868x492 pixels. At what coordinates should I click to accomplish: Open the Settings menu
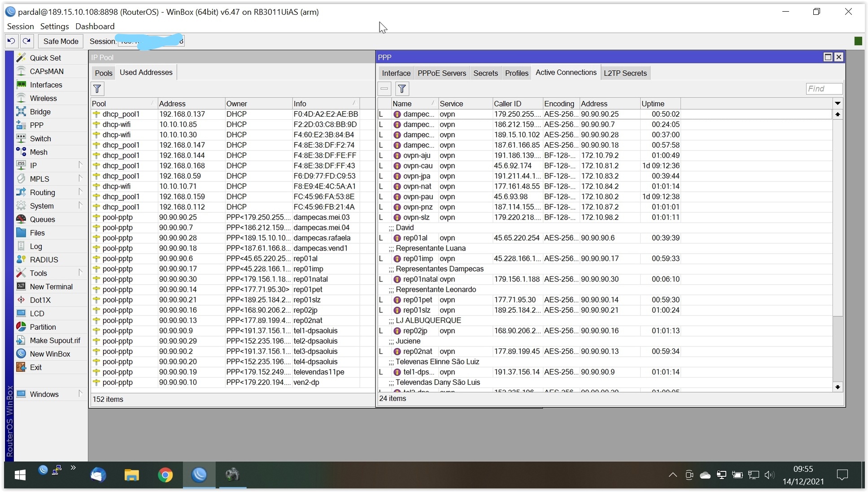coord(54,26)
